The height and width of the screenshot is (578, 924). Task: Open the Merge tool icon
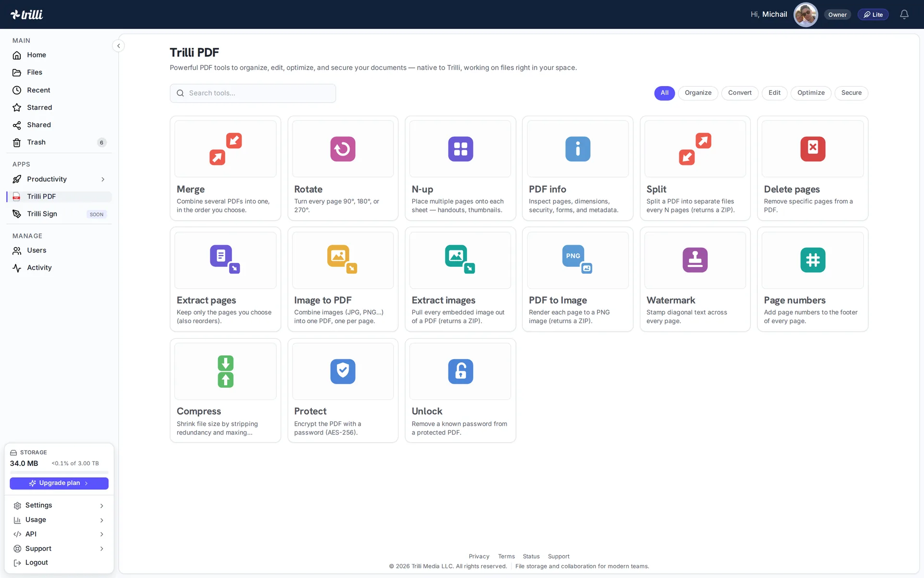(x=225, y=149)
